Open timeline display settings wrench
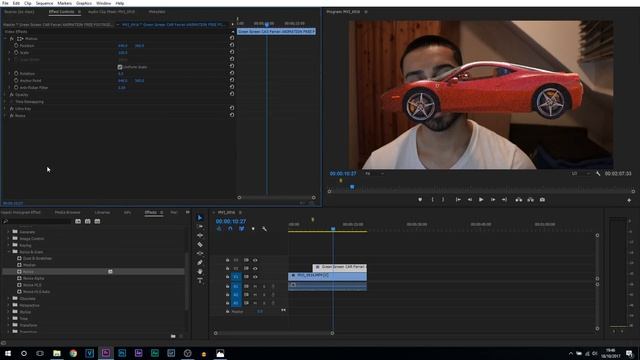The width and height of the screenshot is (640, 360). pos(264,229)
